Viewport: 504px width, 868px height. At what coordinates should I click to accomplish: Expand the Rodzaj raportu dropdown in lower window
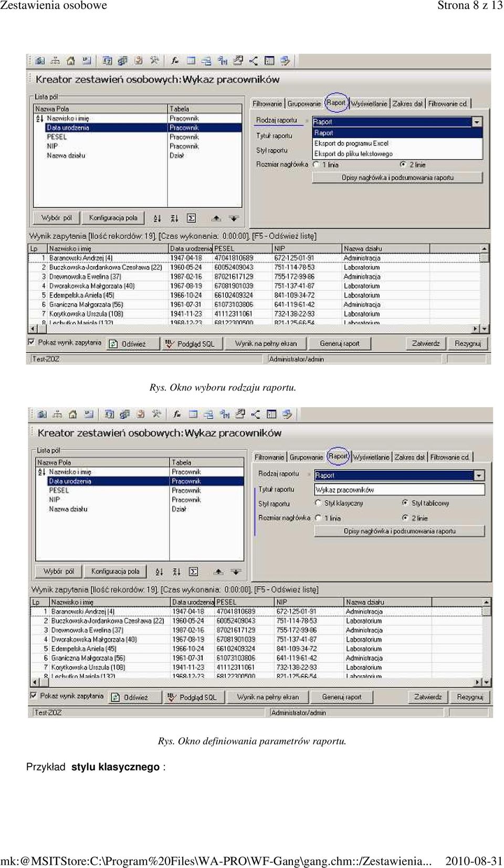479,475
